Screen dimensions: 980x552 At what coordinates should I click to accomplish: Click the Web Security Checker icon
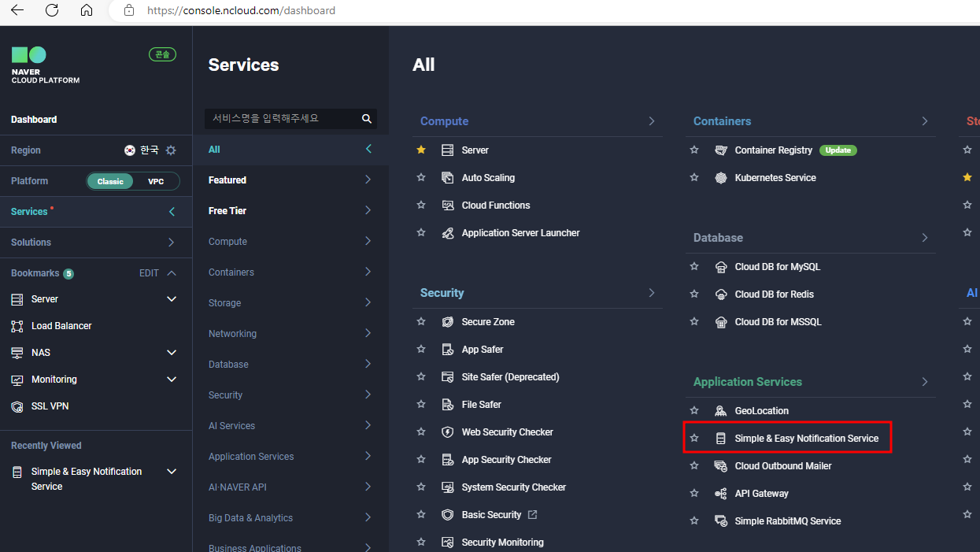tap(448, 432)
